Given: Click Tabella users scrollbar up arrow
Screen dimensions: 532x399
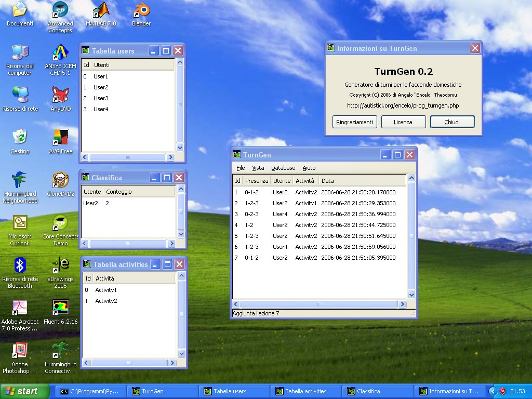Looking at the screenshot, I should [x=180, y=62].
